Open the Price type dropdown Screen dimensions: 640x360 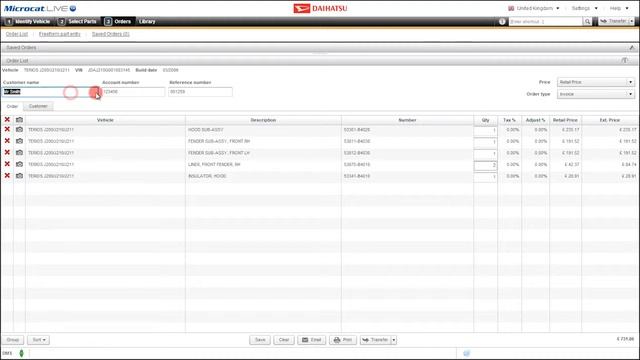(x=596, y=82)
